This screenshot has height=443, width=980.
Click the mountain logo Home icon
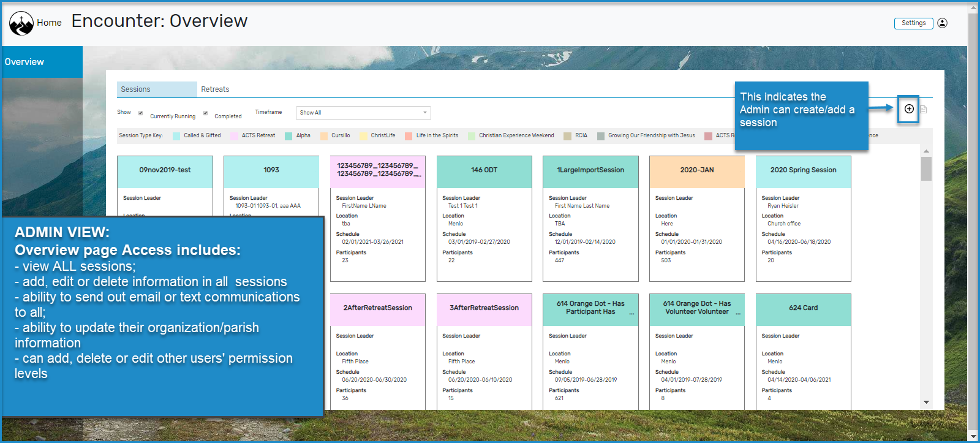[x=21, y=23]
